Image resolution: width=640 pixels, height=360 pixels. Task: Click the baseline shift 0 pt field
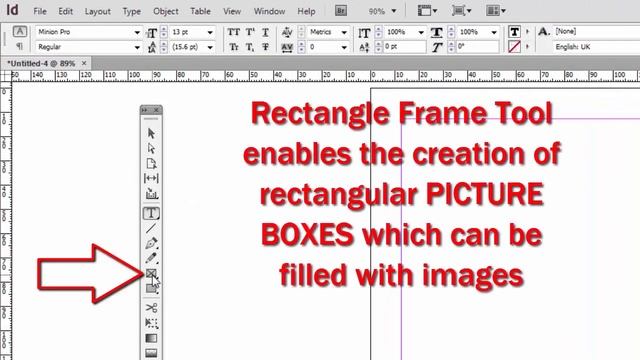click(404, 47)
